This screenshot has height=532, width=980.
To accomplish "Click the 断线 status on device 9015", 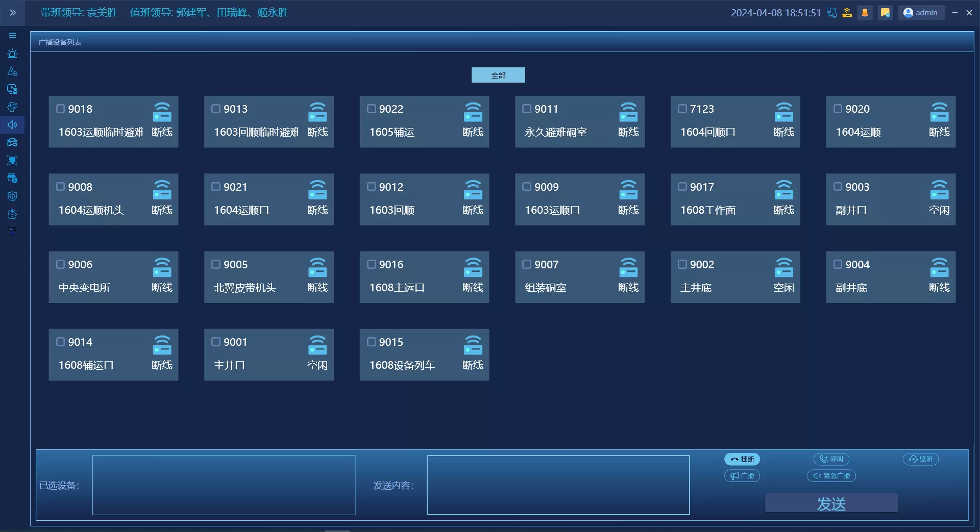I will [x=473, y=365].
